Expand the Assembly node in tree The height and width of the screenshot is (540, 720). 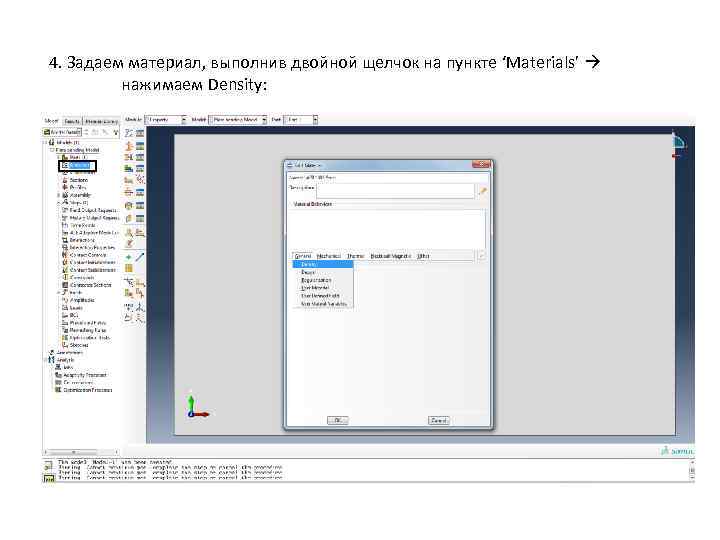[x=59, y=195]
